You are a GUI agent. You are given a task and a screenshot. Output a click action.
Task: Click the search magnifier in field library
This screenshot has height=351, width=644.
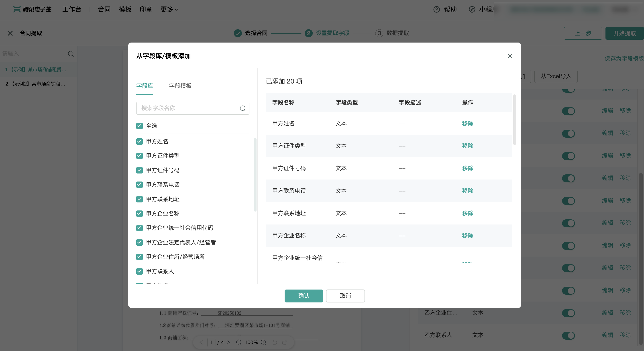tap(243, 108)
